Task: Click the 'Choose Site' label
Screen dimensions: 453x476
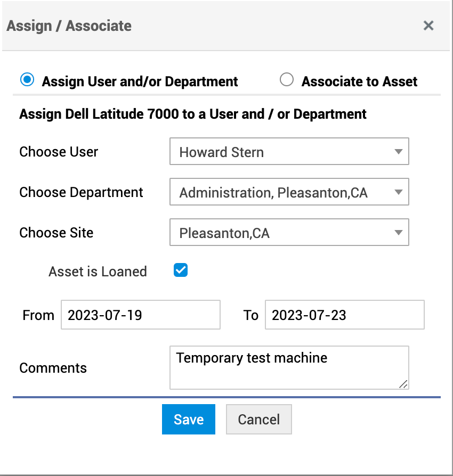Action: click(x=56, y=233)
